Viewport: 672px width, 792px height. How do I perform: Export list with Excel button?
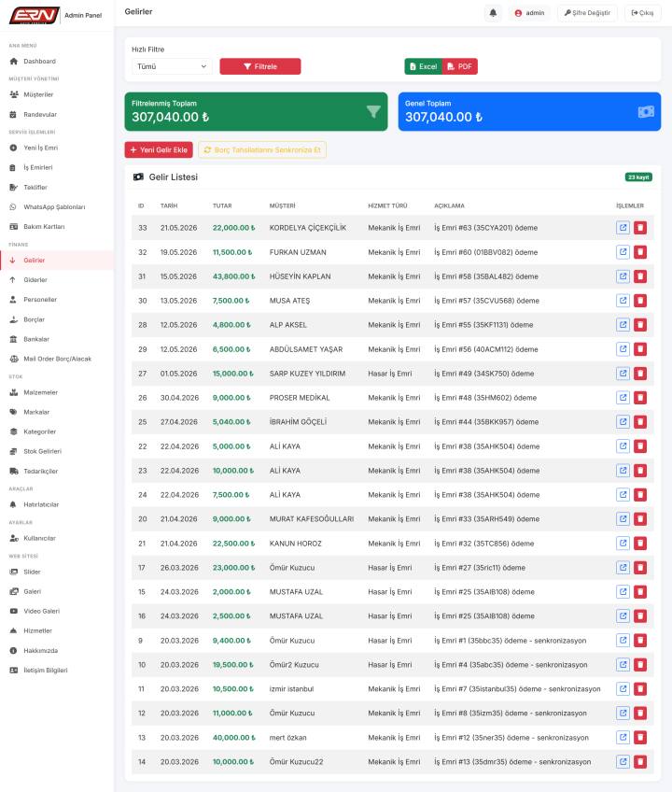point(423,66)
